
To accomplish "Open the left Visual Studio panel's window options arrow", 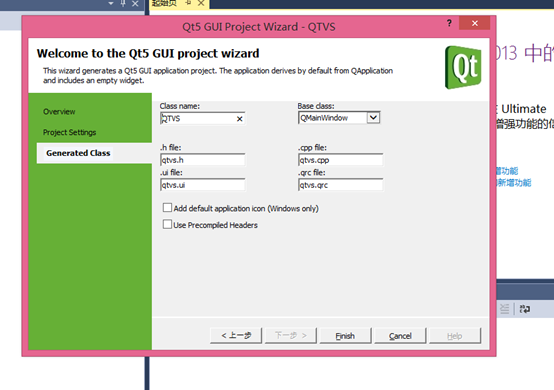I will (111, 4).
